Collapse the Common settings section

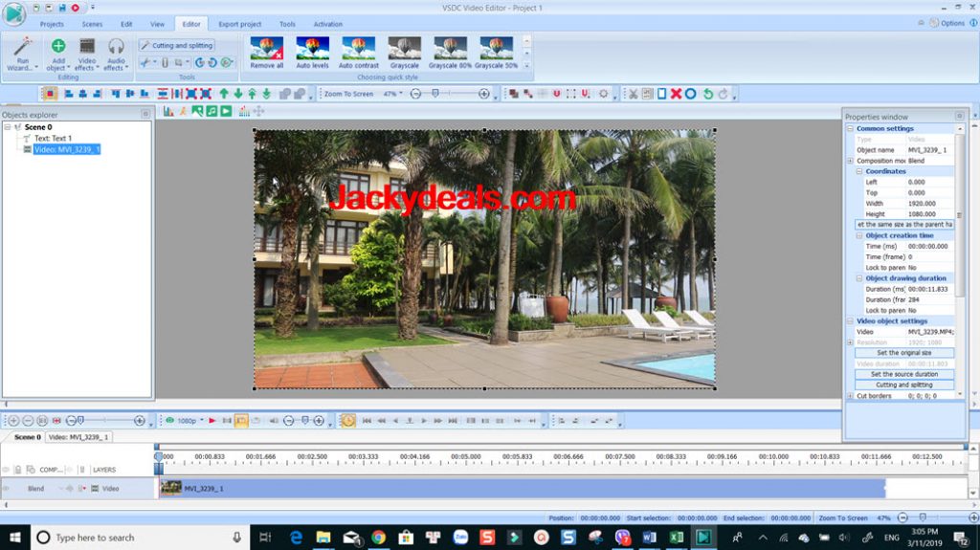(x=850, y=128)
